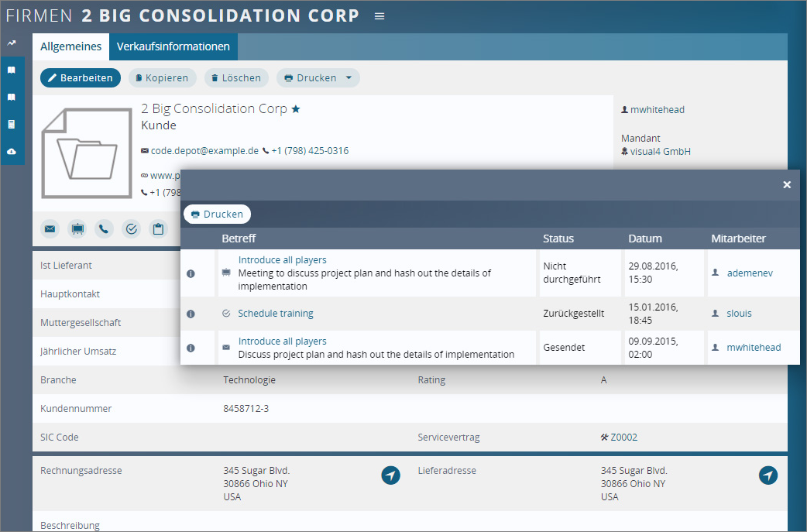Click the cloud upload icon in the sidebar
Screen dimensions: 807x532
click(12, 152)
